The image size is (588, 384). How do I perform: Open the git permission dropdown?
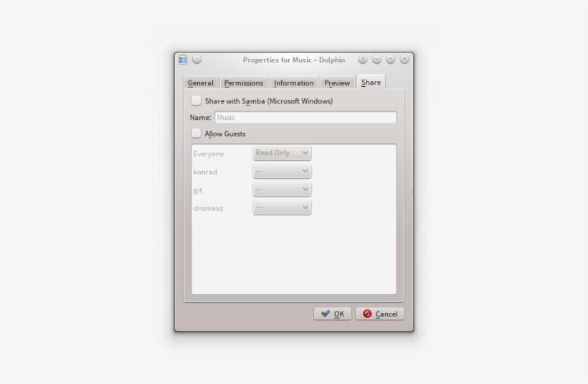(x=282, y=189)
